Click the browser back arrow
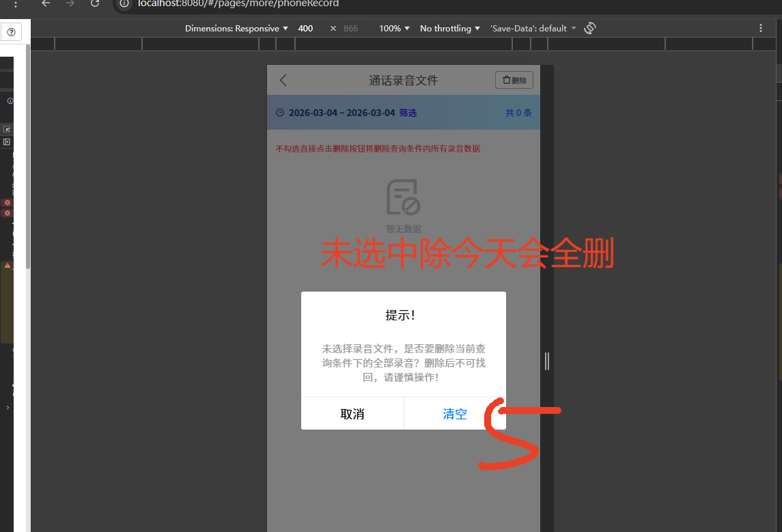 point(46,3)
